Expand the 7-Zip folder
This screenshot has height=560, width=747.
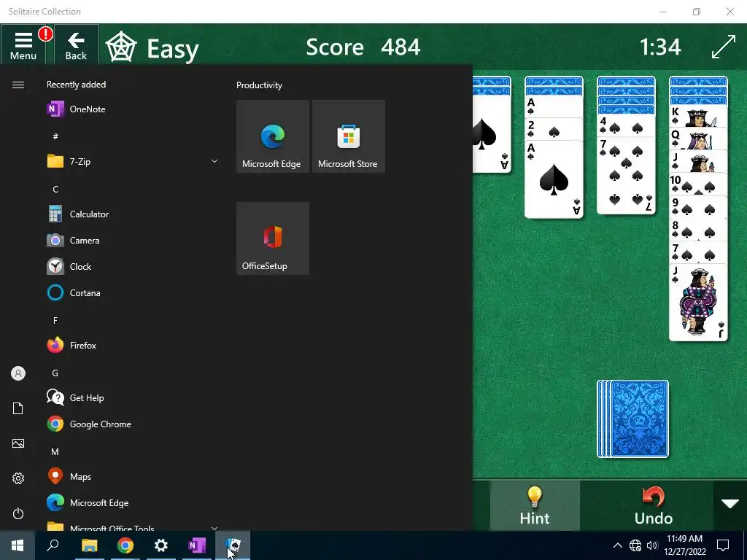click(x=133, y=161)
